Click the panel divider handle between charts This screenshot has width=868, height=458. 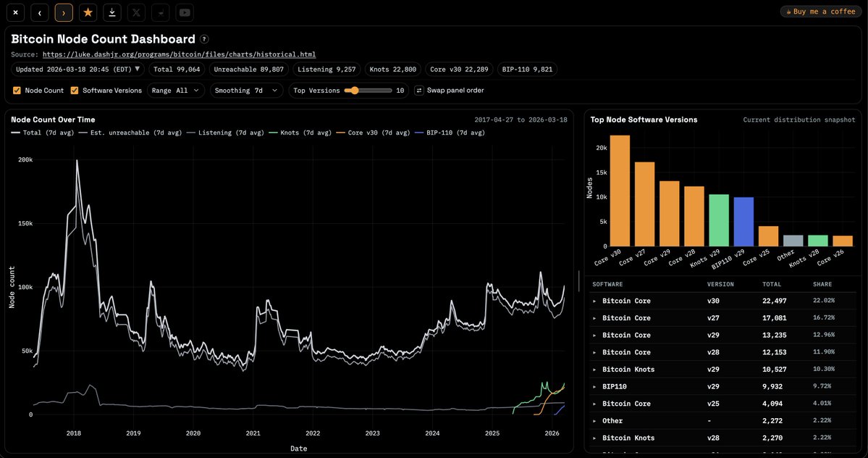578,280
